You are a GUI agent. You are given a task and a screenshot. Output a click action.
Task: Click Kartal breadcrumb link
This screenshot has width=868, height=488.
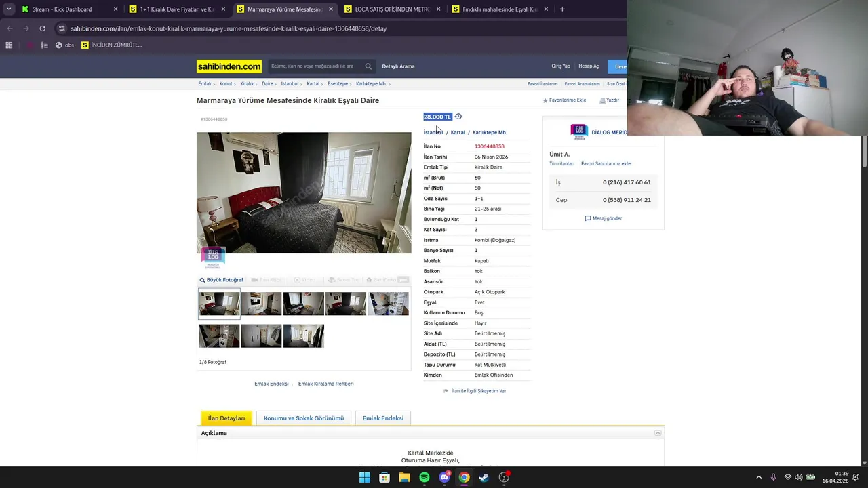[x=313, y=84]
